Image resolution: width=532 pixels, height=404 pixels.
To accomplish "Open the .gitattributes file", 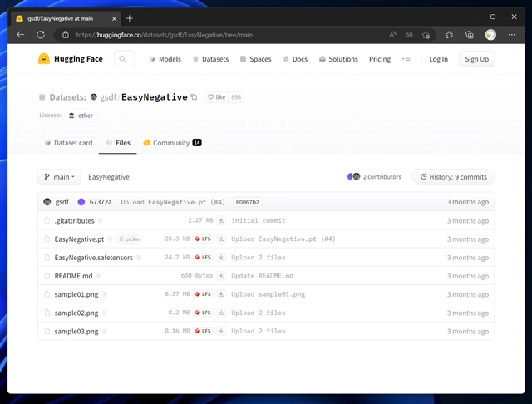I will click(74, 221).
